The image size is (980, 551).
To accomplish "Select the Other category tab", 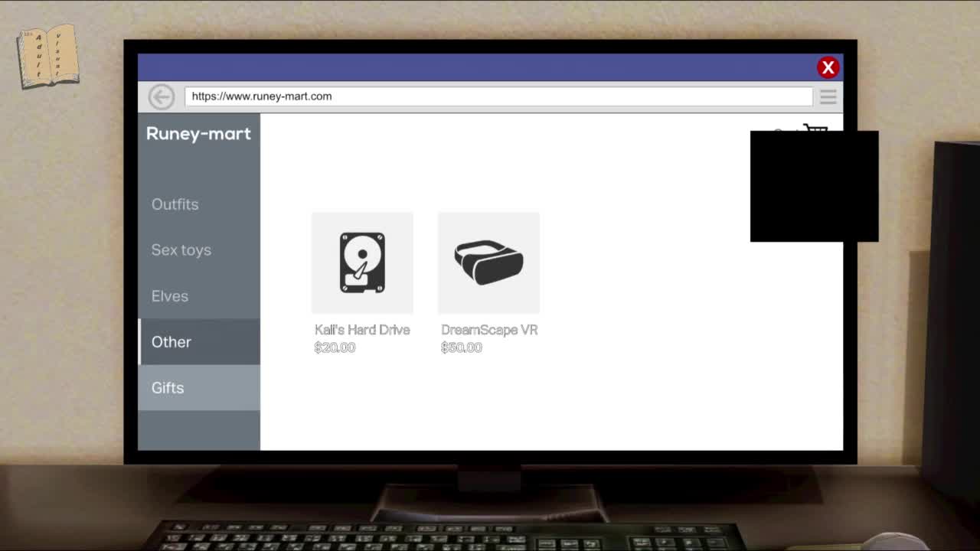I will (x=171, y=342).
